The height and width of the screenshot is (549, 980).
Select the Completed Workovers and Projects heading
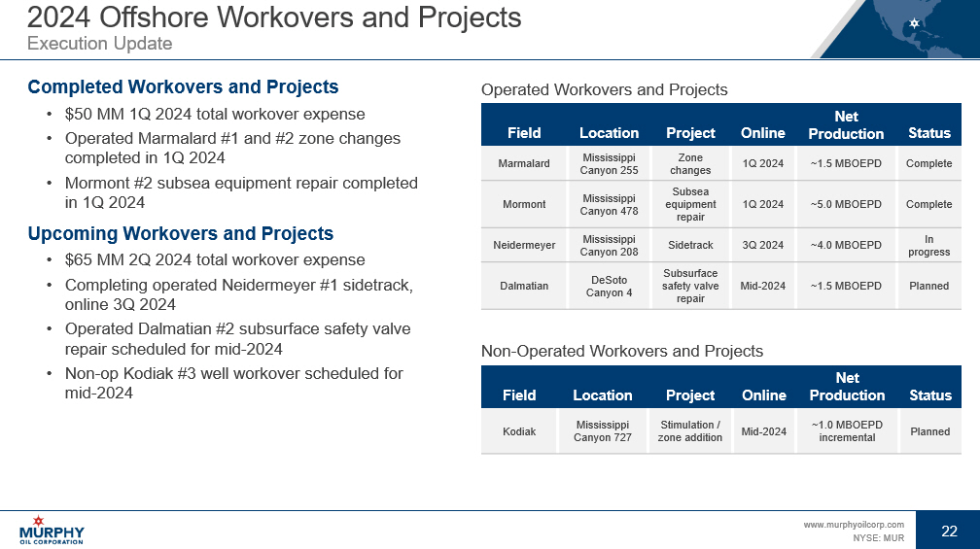pos(183,87)
